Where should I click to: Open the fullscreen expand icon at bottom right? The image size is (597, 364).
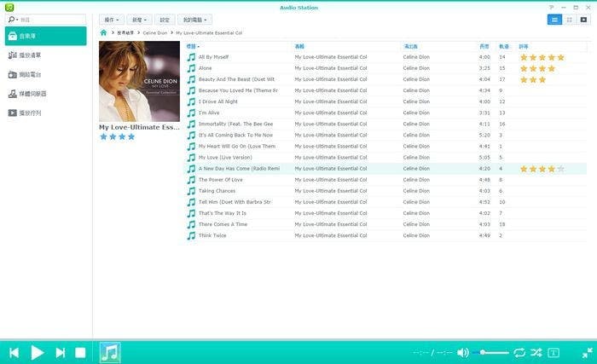tap(588, 352)
